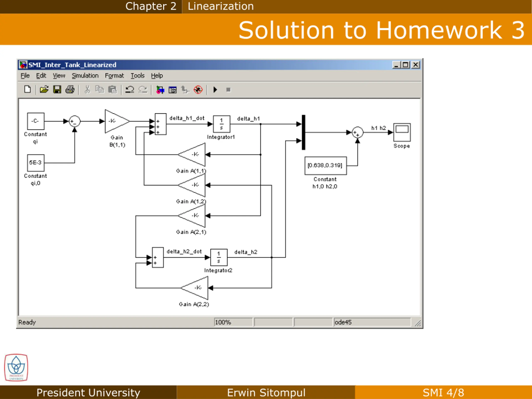Open the Simulation menu
The width and height of the screenshot is (532, 399).
tap(85, 75)
